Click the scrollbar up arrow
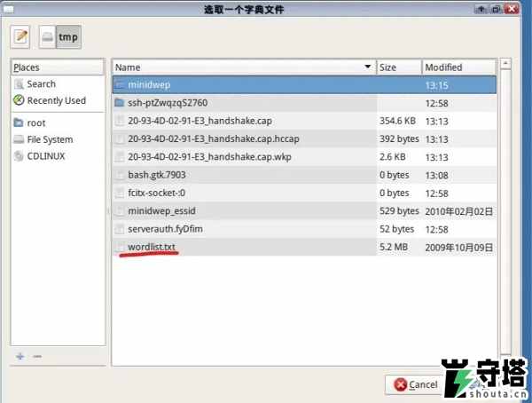Screen dimensions: 532x403 click(x=505, y=64)
